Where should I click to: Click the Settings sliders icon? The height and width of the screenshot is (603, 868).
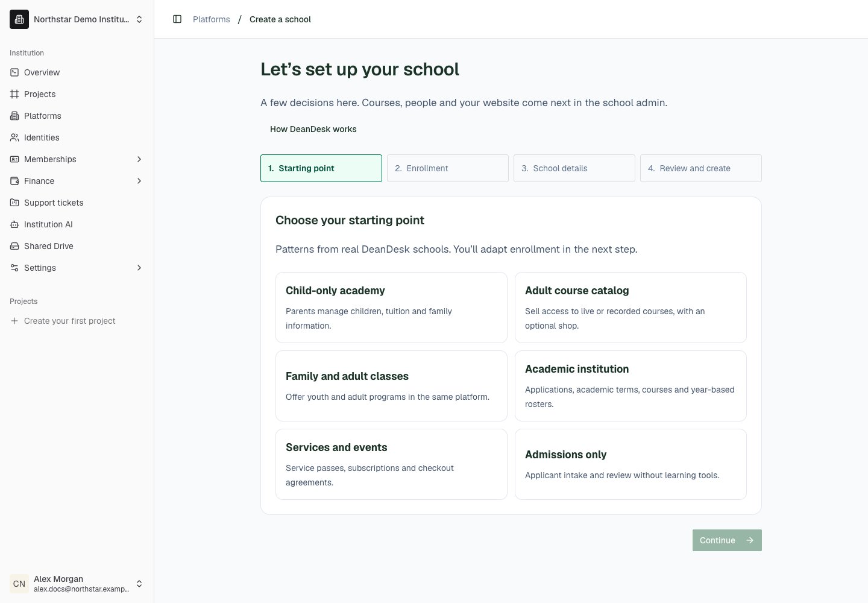pyautogui.click(x=14, y=268)
